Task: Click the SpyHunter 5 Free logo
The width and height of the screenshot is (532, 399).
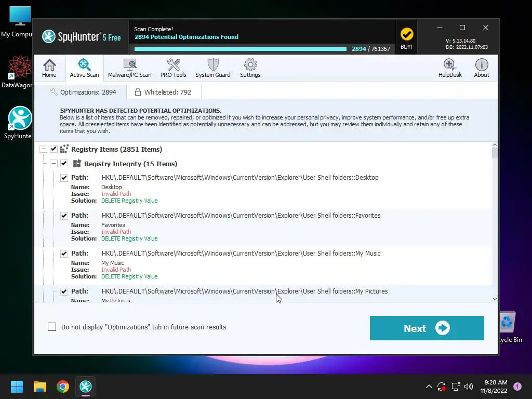Action: click(82, 37)
